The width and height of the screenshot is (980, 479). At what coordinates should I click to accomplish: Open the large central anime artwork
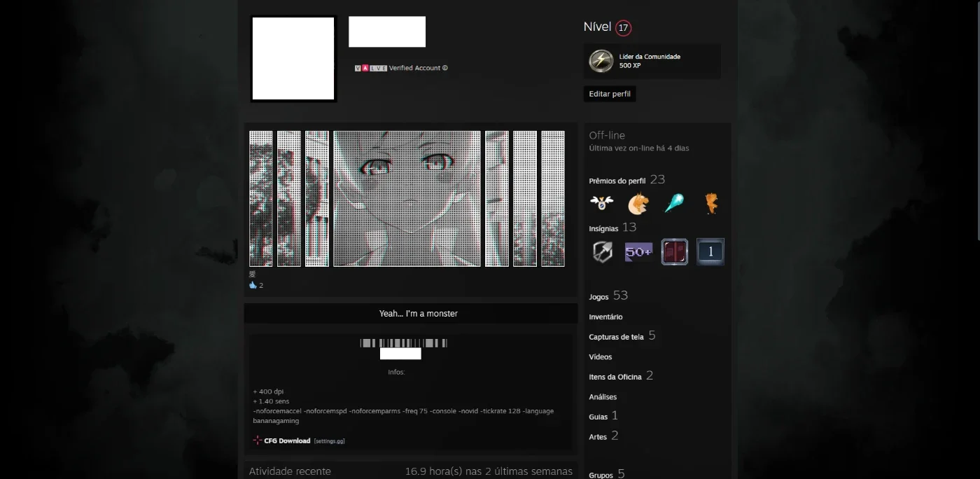(407, 198)
